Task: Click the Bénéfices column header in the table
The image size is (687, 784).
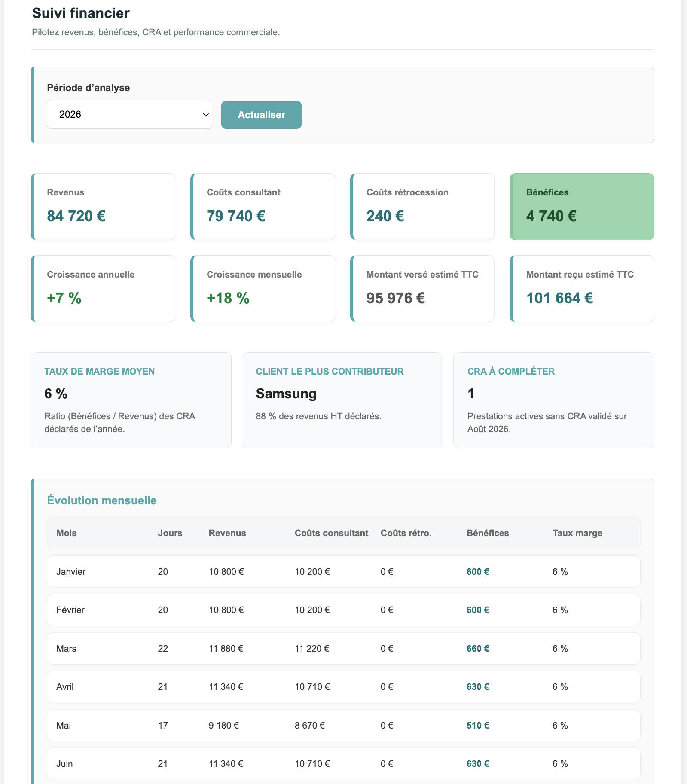Action: pyautogui.click(x=488, y=533)
